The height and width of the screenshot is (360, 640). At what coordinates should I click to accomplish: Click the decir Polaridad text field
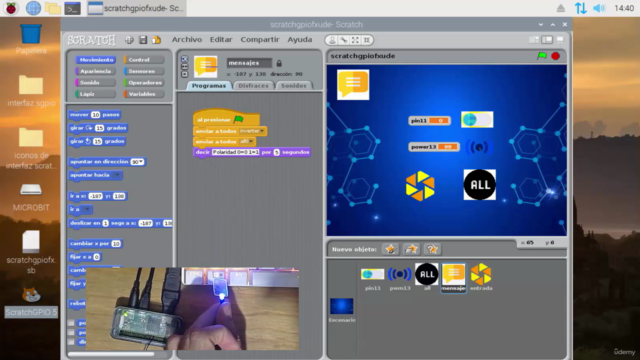pos(236,152)
